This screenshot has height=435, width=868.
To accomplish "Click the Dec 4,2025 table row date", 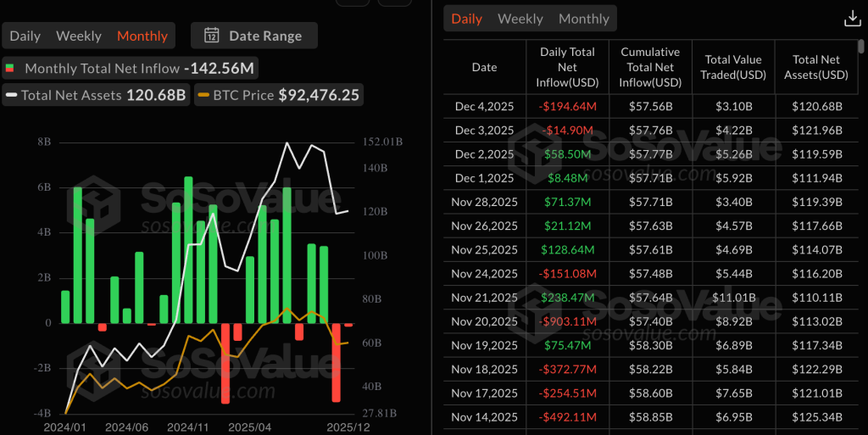I will point(484,107).
